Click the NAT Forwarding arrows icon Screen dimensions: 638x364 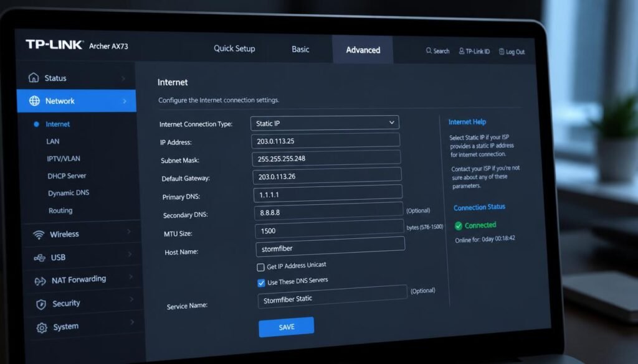pyautogui.click(x=40, y=281)
